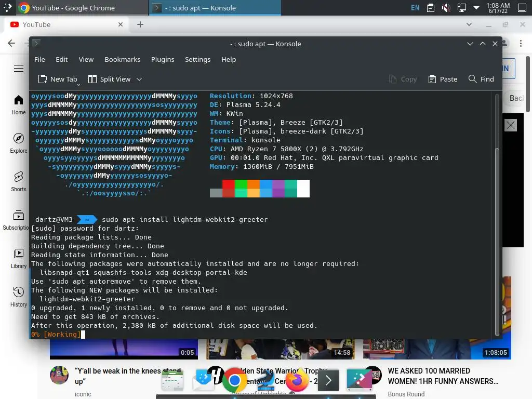
Task: Open the EN keyboard layout indicator
Action: point(415,7)
